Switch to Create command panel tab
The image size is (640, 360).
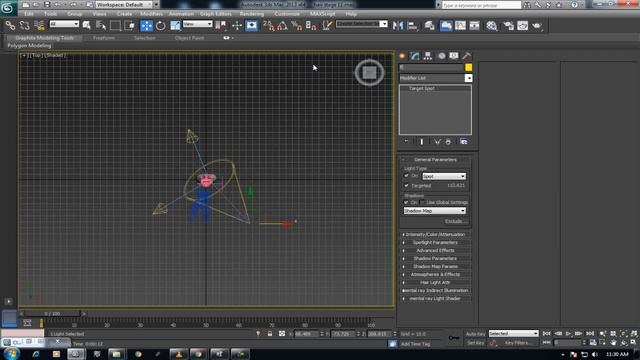[x=402, y=56]
